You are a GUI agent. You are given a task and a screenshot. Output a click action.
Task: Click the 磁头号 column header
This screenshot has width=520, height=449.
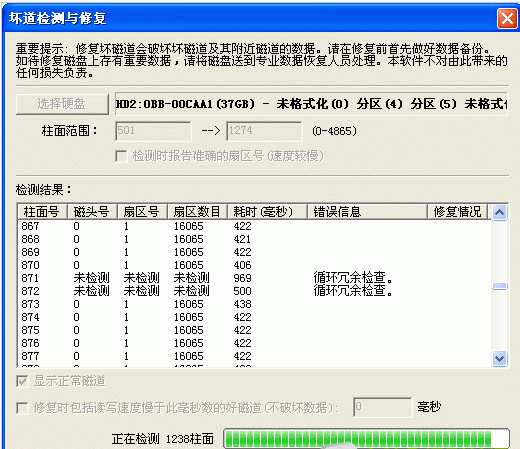pyautogui.click(x=92, y=212)
